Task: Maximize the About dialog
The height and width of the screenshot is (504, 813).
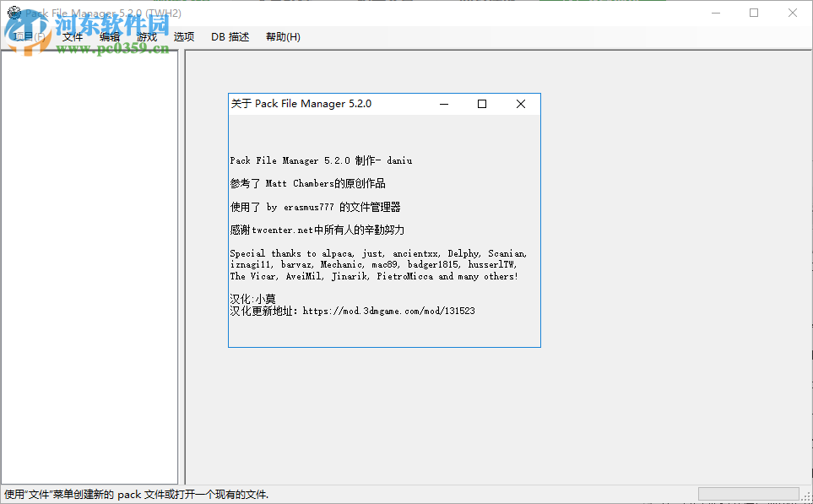Action: [x=481, y=103]
